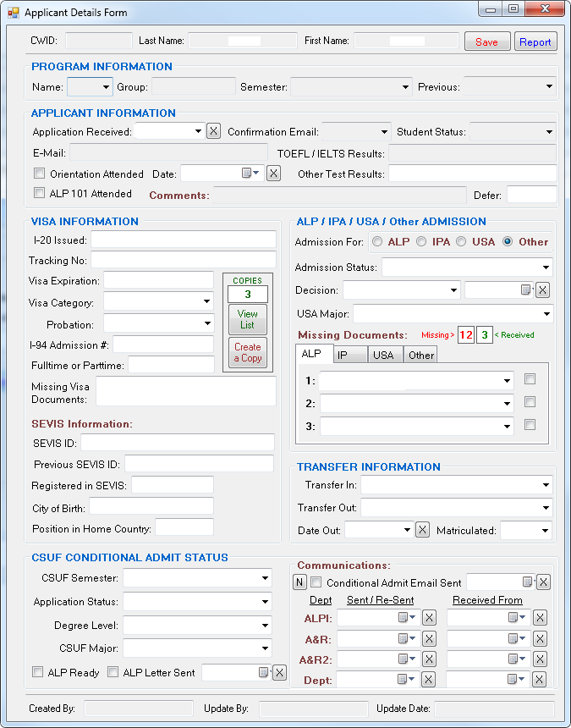Clear A&R Received From date with X
This screenshot has width=571, height=728.
point(540,639)
